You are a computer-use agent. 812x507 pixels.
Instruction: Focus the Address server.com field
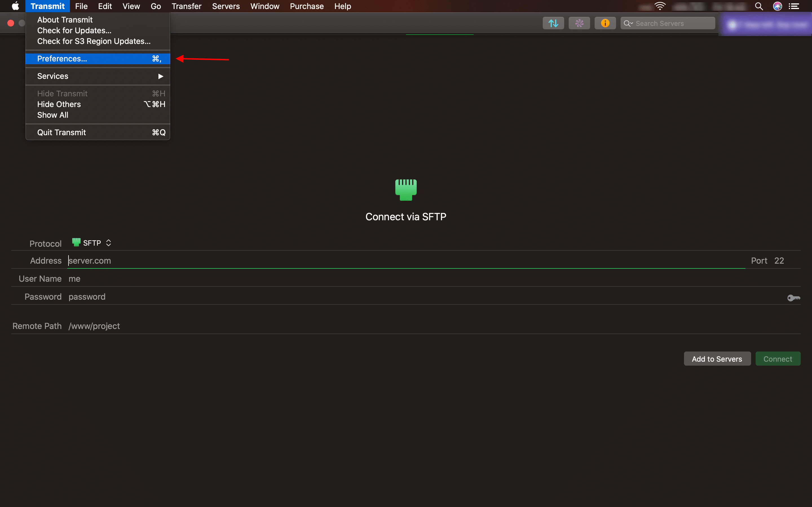point(406,261)
